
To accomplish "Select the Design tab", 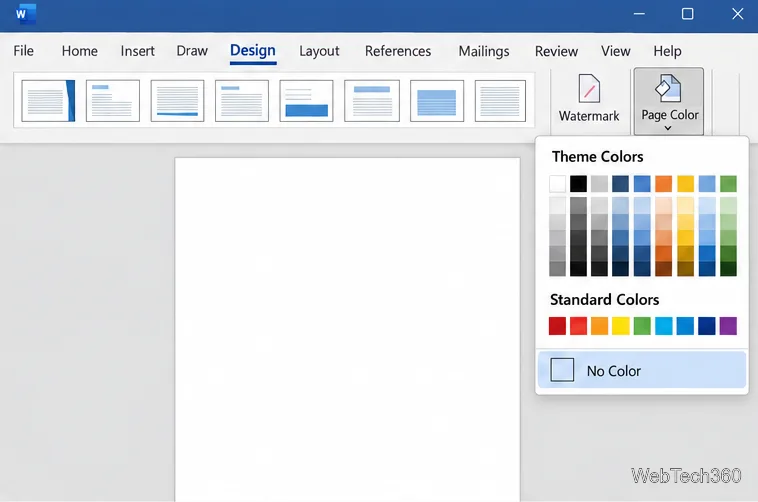I will click(x=253, y=51).
